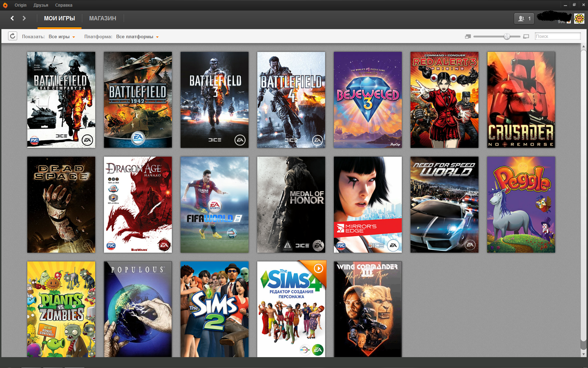Switch to the МОИ ИГРЫ tab

tap(59, 19)
